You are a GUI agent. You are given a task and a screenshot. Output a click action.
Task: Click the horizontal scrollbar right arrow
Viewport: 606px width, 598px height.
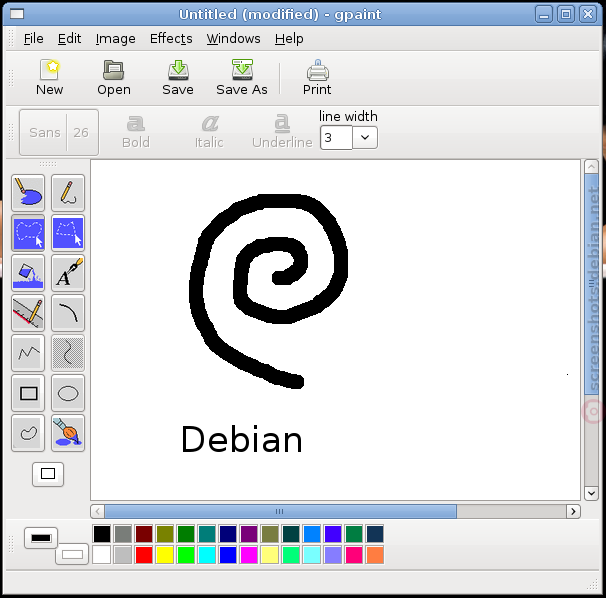click(573, 511)
